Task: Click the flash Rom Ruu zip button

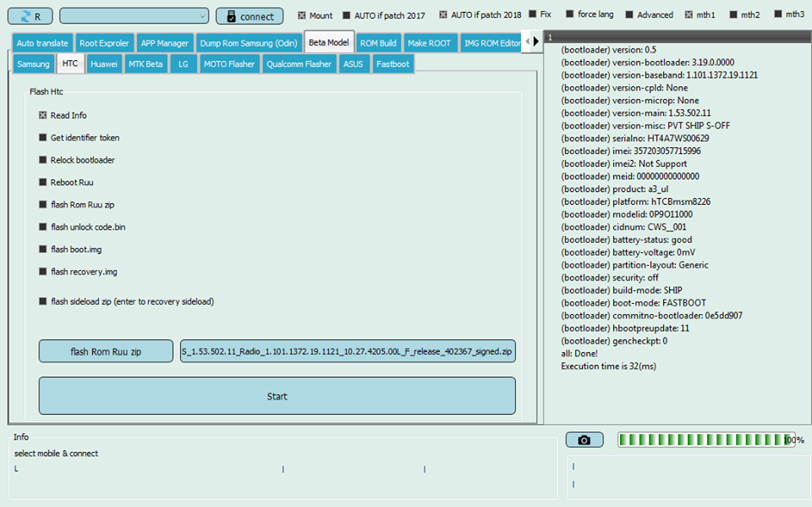Action: click(x=106, y=351)
